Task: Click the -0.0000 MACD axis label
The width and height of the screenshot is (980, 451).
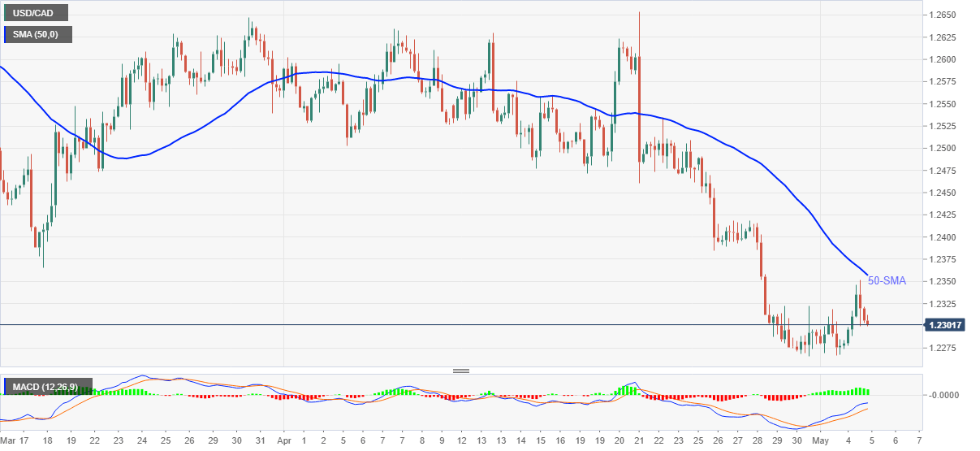Action: pyautogui.click(x=946, y=395)
